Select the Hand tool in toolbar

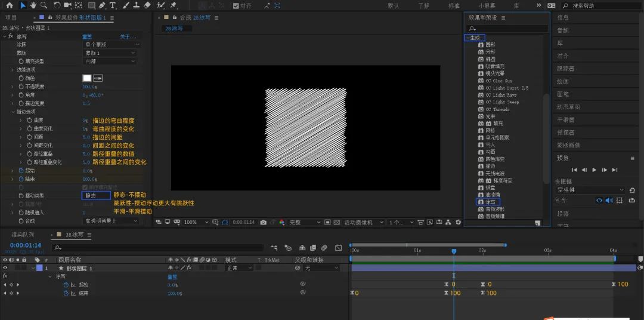point(33,5)
